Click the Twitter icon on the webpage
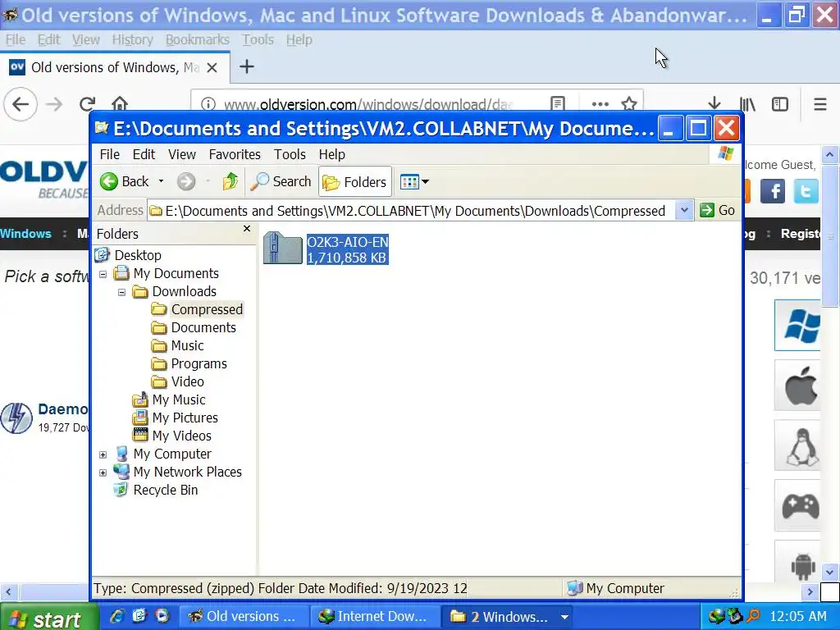 (x=806, y=190)
